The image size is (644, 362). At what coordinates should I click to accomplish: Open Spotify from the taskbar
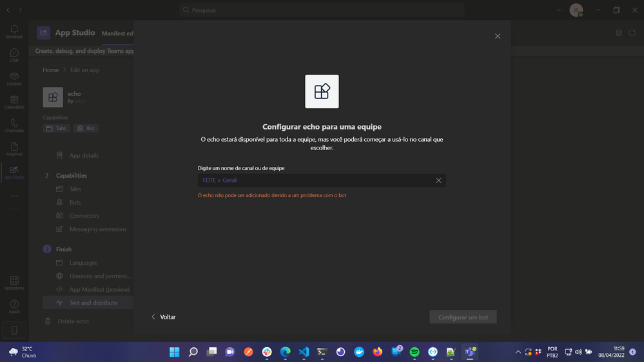click(415, 352)
